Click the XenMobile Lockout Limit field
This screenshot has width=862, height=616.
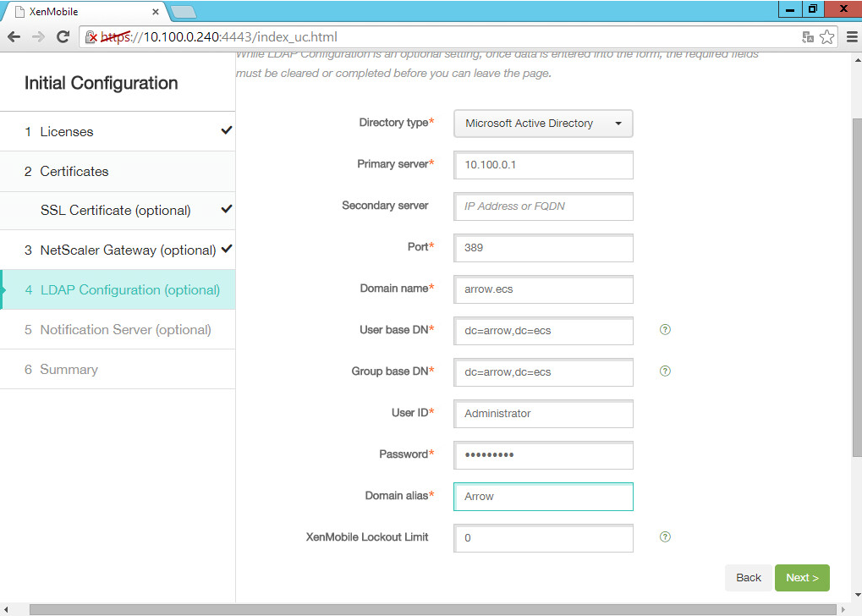(543, 538)
